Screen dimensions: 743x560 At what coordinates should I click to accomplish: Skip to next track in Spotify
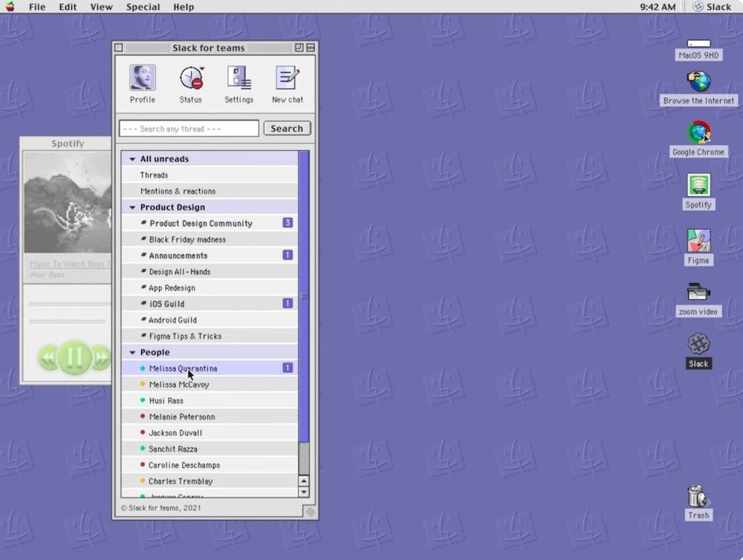click(x=100, y=358)
